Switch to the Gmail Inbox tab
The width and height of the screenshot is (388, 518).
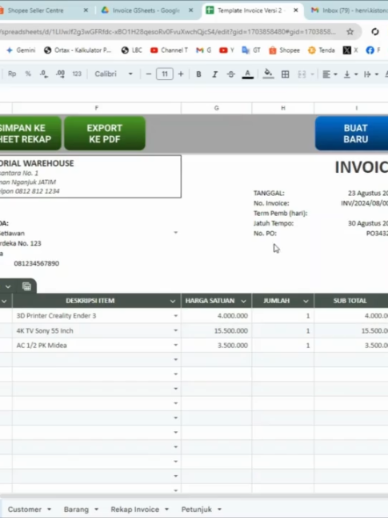coord(349,10)
